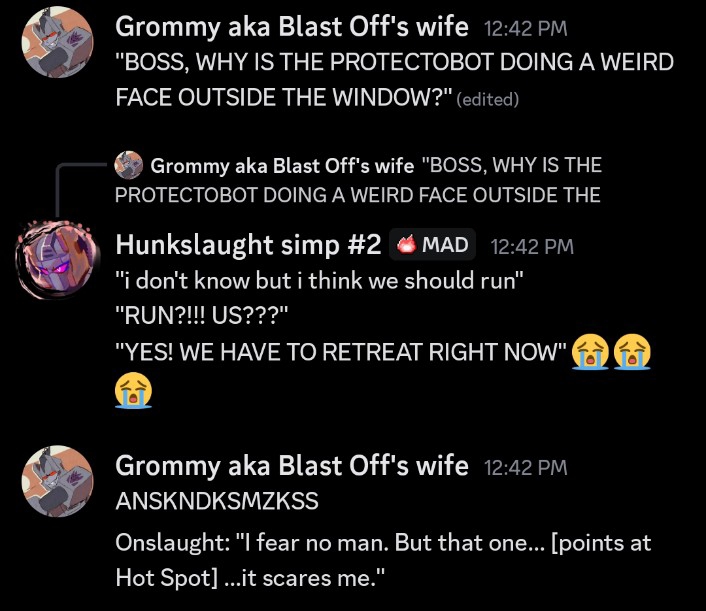Click the MAD server tag badge

click(432, 245)
